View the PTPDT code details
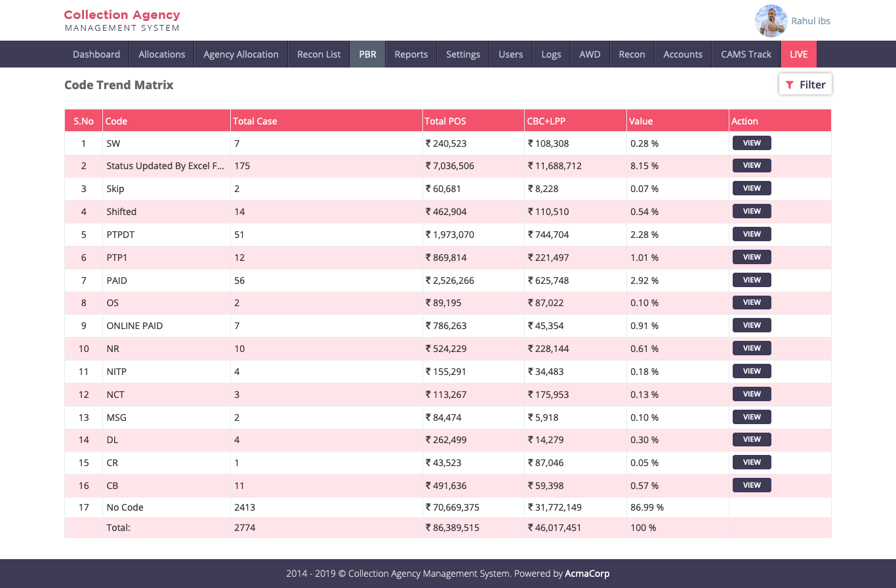The image size is (896, 588). click(x=752, y=234)
